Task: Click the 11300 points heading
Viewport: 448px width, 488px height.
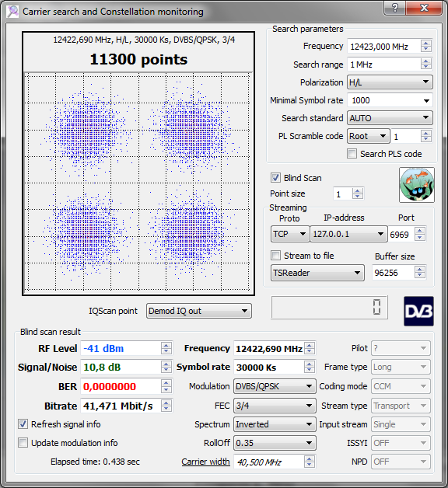Action: 138,59
